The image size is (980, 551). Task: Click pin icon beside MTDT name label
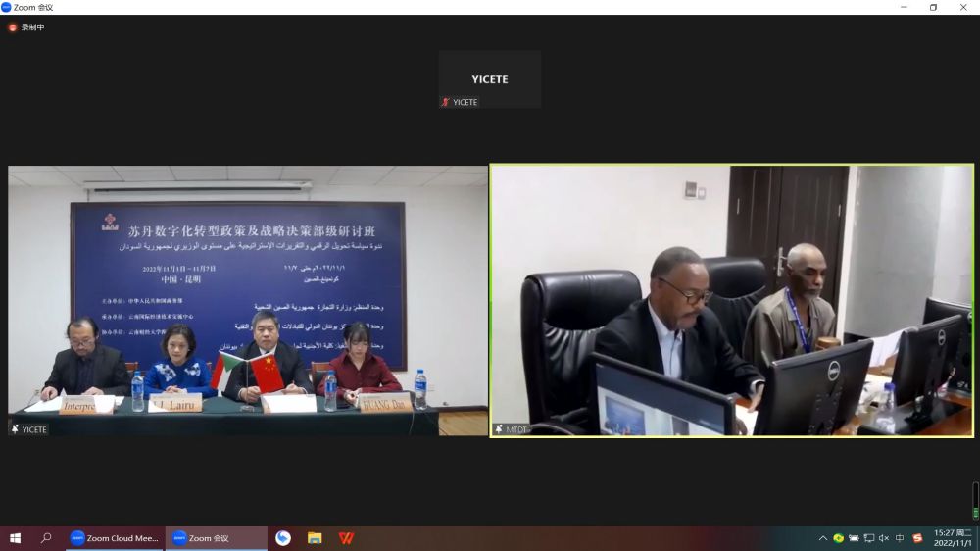499,428
